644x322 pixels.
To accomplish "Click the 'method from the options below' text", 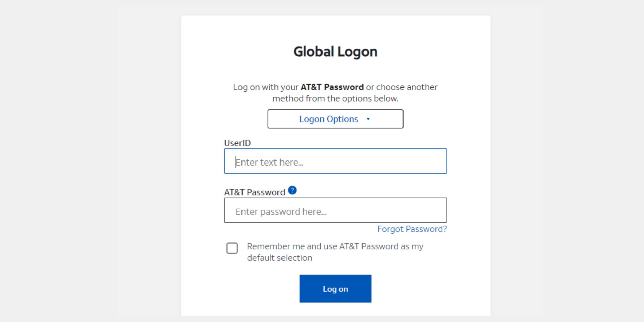I will point(335,99).
